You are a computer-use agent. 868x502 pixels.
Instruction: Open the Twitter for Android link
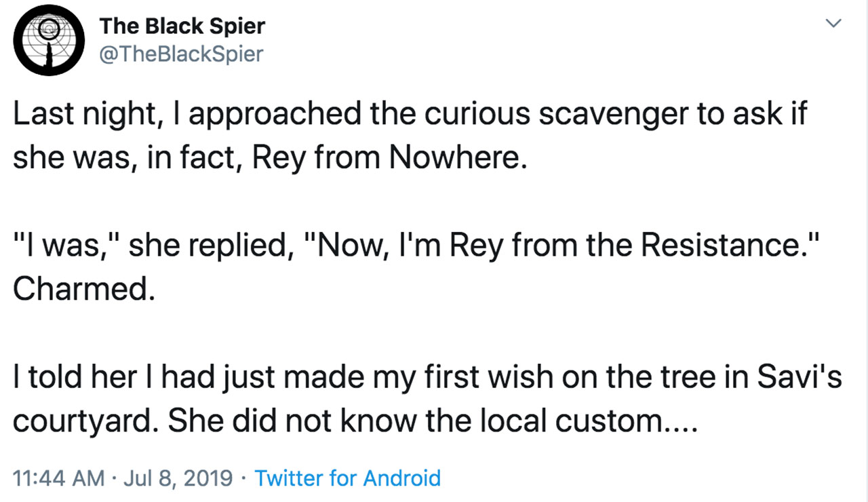(347, 478)
